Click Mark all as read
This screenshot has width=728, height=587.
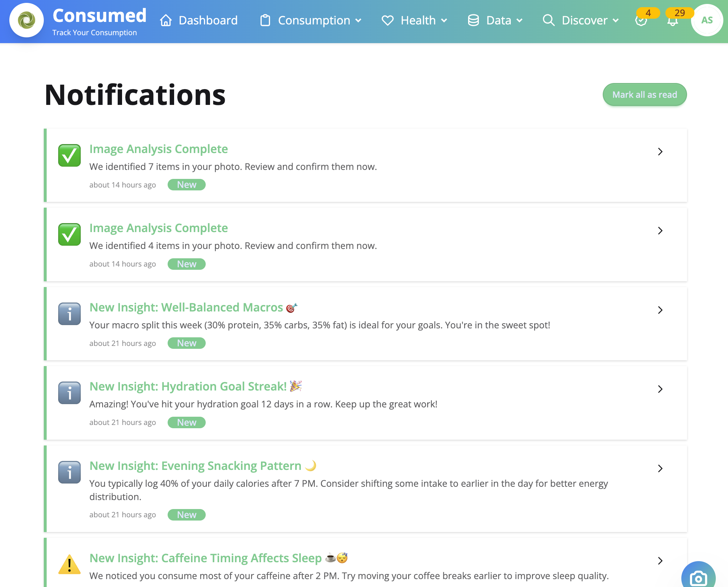coord(644,94)
